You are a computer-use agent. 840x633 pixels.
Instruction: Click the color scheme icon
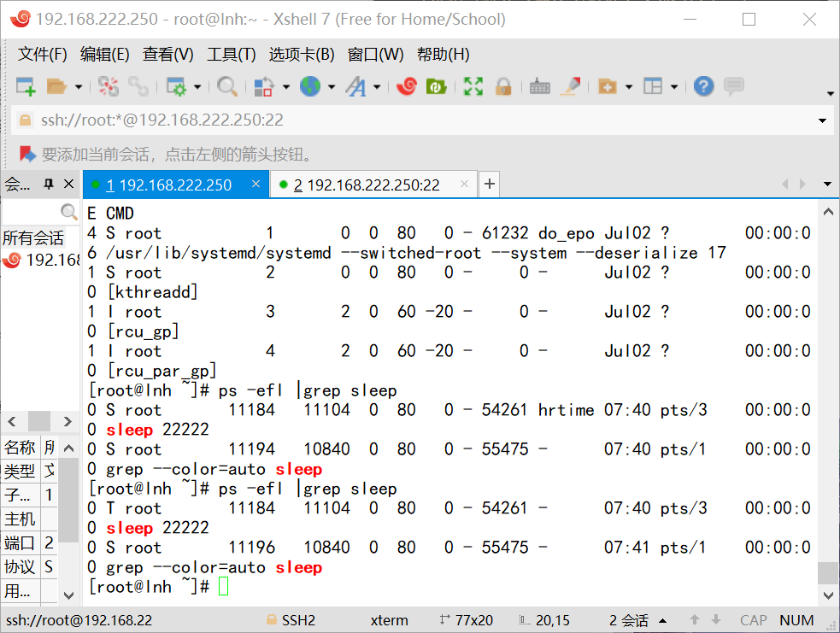click(x=264, y=86)
